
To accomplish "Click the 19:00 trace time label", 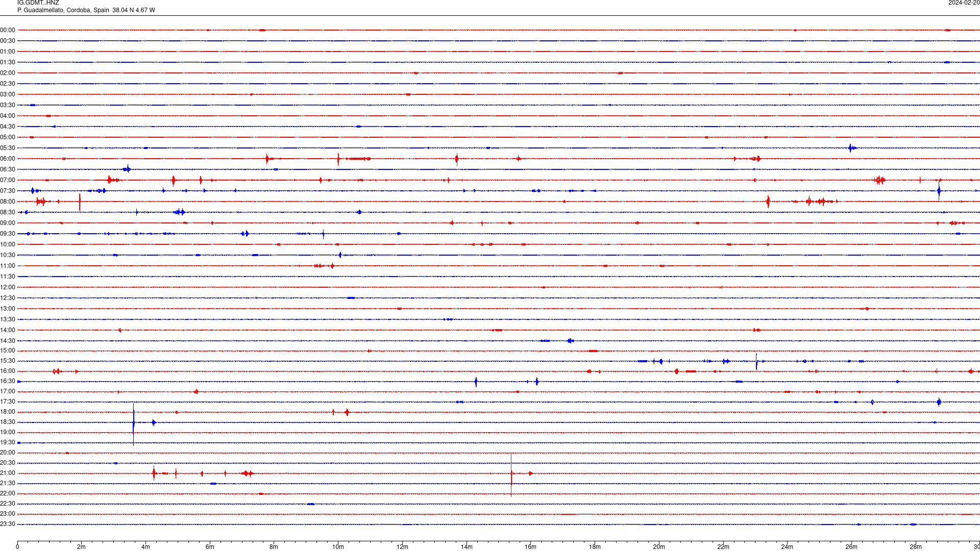I will 8,432.
